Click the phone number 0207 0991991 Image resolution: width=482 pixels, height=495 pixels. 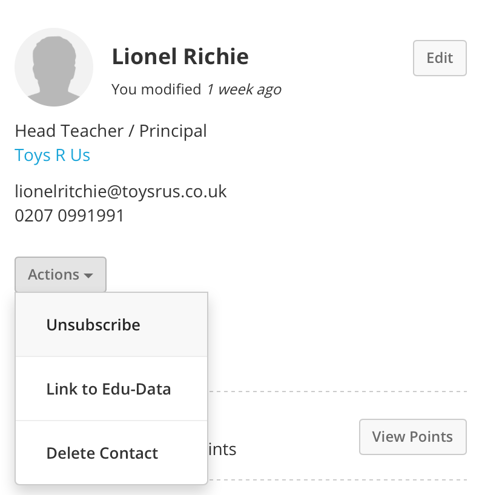point(69,216)
